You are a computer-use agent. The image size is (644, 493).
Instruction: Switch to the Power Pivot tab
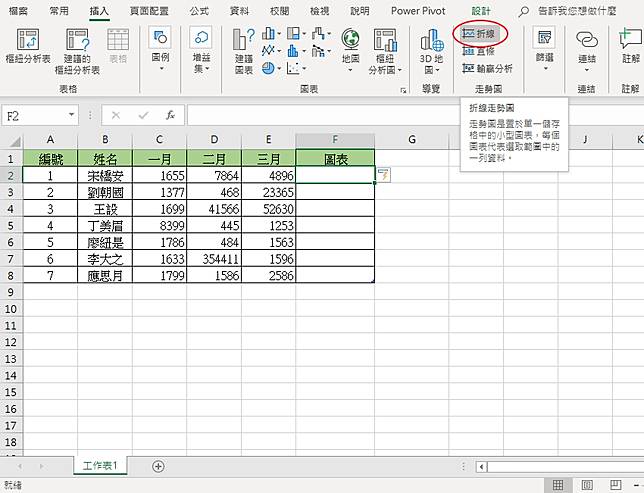(x=418, y=10)
